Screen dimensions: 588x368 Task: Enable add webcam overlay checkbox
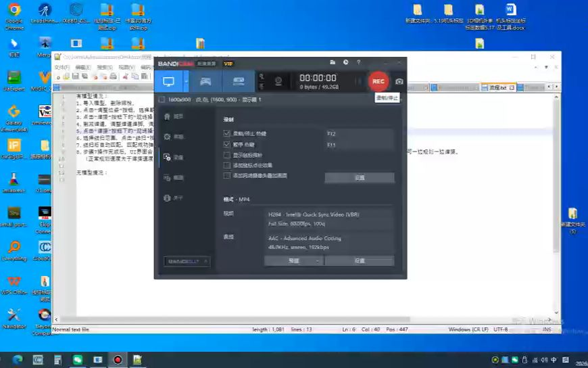pos(226,175)
